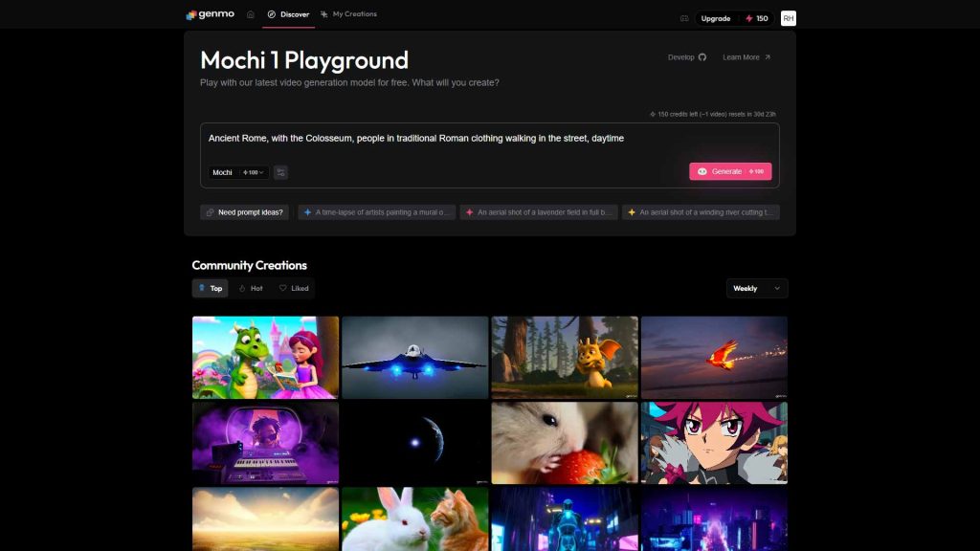Click into the Ancient Rome prompt text field
980x551 pixels.
coord(490,139)
